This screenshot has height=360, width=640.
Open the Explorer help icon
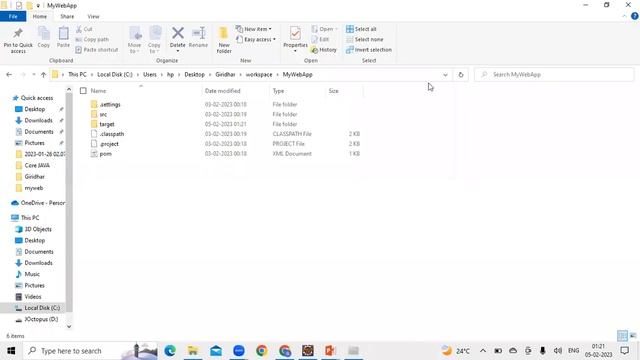(x=634, y=16)
